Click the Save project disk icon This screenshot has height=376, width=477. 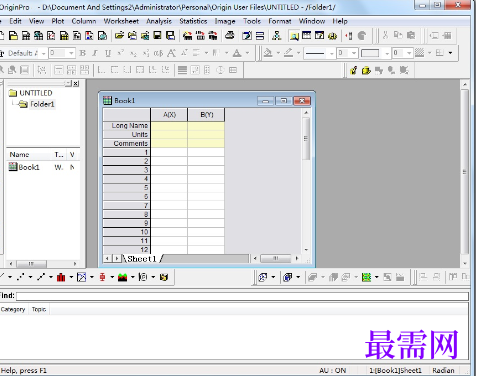tap(157, 35)
